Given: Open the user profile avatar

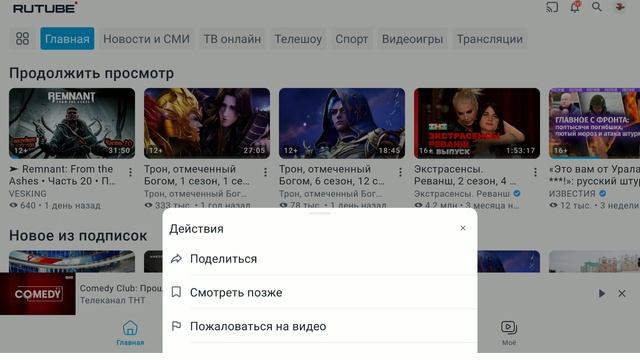Looking at the screenshot, I should pyautogui.click(x=620, y=7).
